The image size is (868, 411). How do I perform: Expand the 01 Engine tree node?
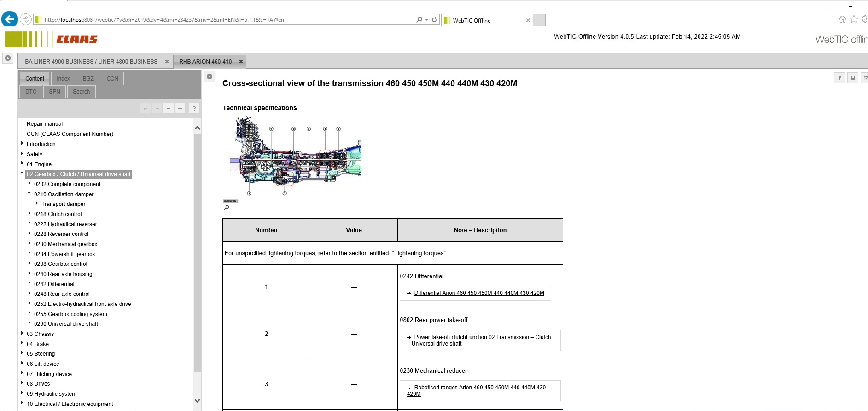point(22,164)
